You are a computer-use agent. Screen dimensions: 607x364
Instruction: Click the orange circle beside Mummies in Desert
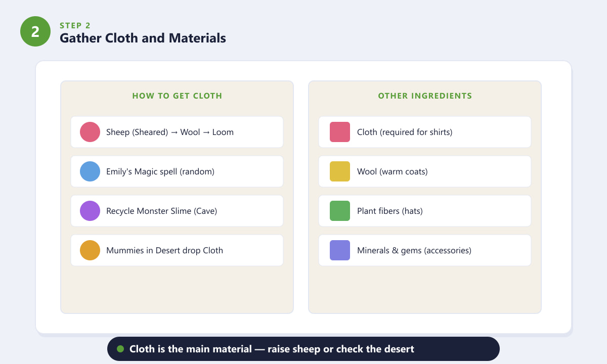tap(90, 250)
